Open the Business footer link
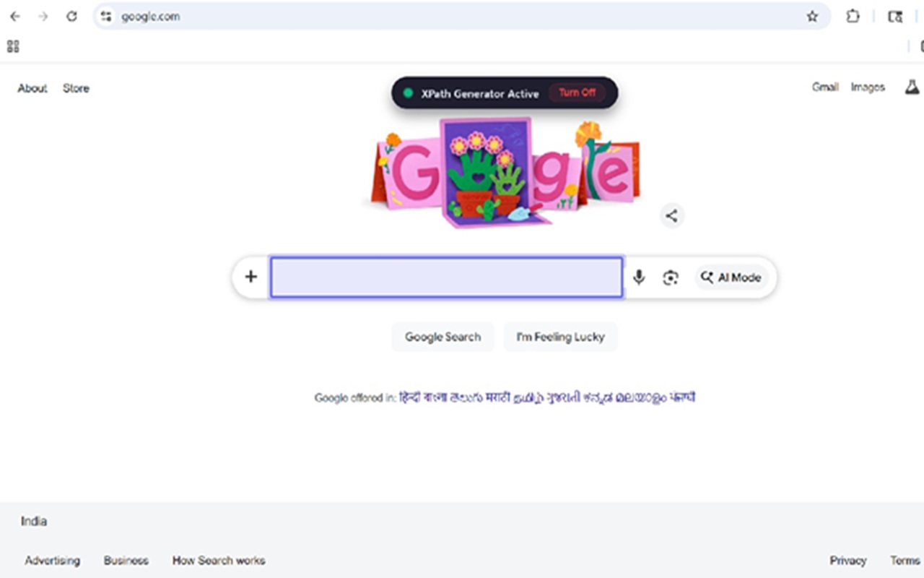The image size is (924, 578). point(126,560)
